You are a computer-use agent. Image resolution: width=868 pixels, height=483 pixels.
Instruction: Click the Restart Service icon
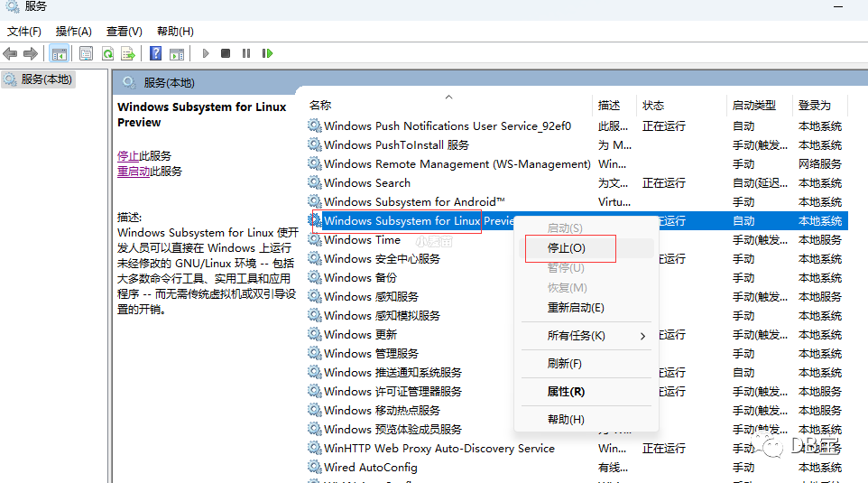[x=267, y=54]
